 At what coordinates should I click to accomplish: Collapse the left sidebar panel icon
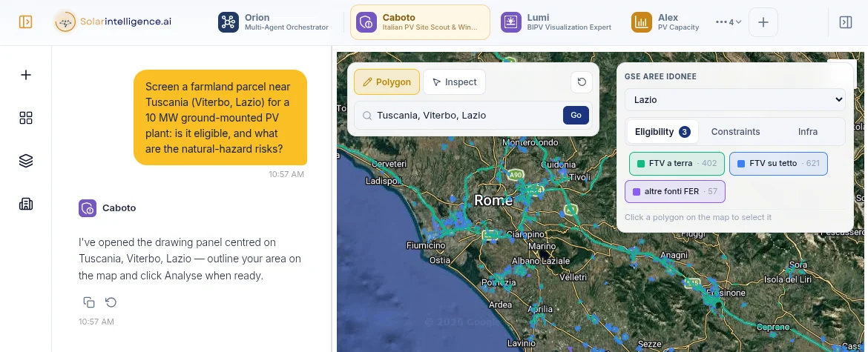coord(25,22)
